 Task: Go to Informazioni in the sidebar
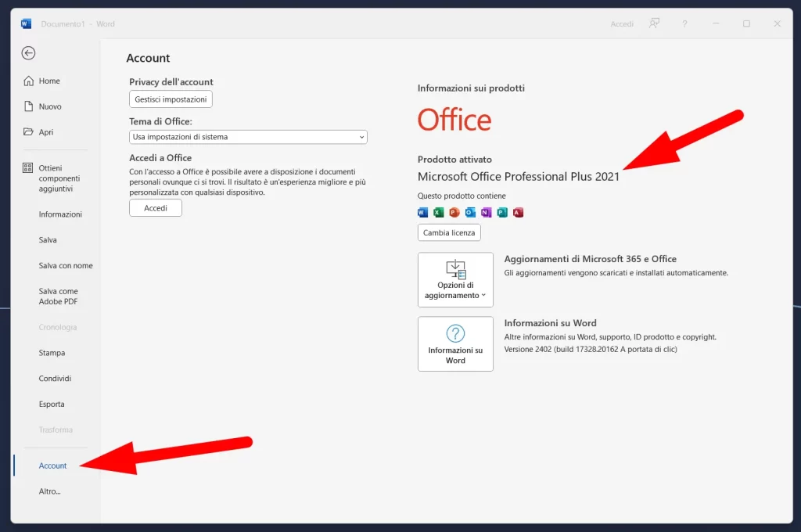coord(60,214)
